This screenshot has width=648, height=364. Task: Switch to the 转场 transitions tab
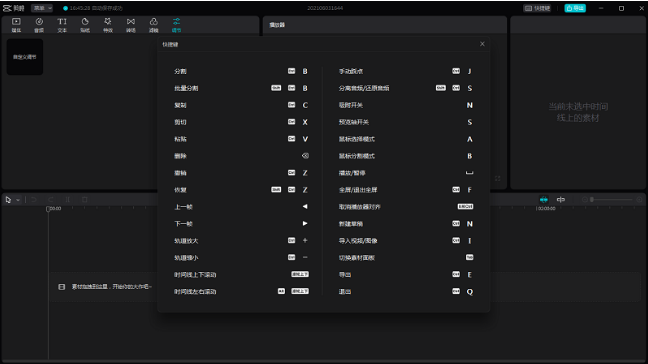point(131,25)
